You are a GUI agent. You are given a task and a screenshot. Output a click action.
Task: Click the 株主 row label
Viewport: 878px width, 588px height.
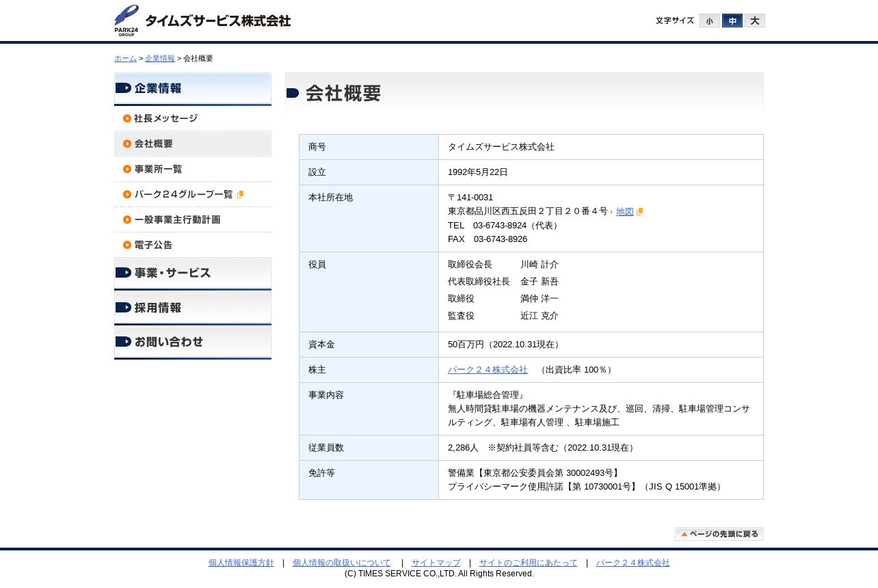[317, 370]
